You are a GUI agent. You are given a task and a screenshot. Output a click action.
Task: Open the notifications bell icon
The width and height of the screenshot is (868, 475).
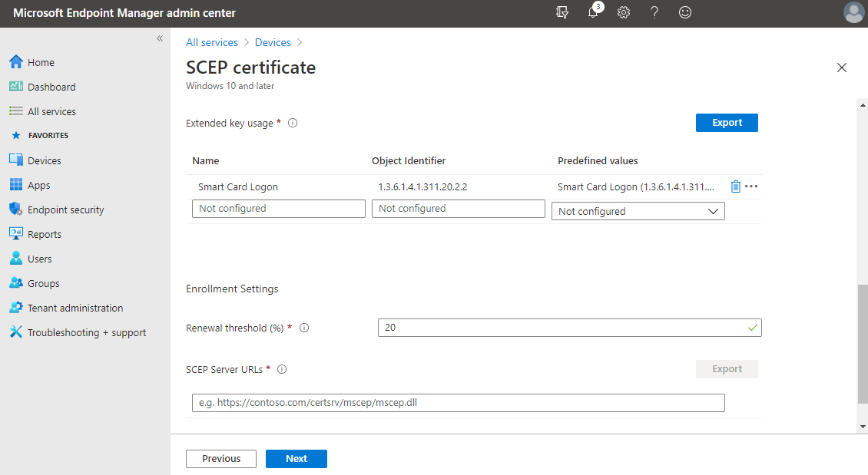tap(593, 13)
